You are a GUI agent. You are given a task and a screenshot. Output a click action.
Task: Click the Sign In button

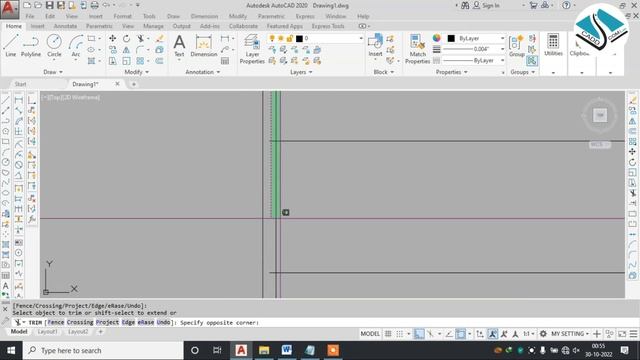tap(486, 5)
